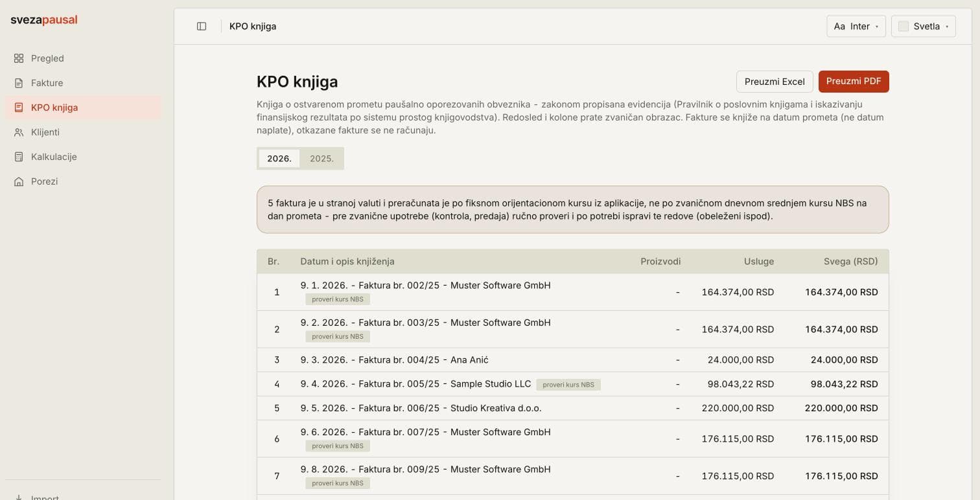Click the Fakture document icon
The image size is (980, 500).
[19, 83]
